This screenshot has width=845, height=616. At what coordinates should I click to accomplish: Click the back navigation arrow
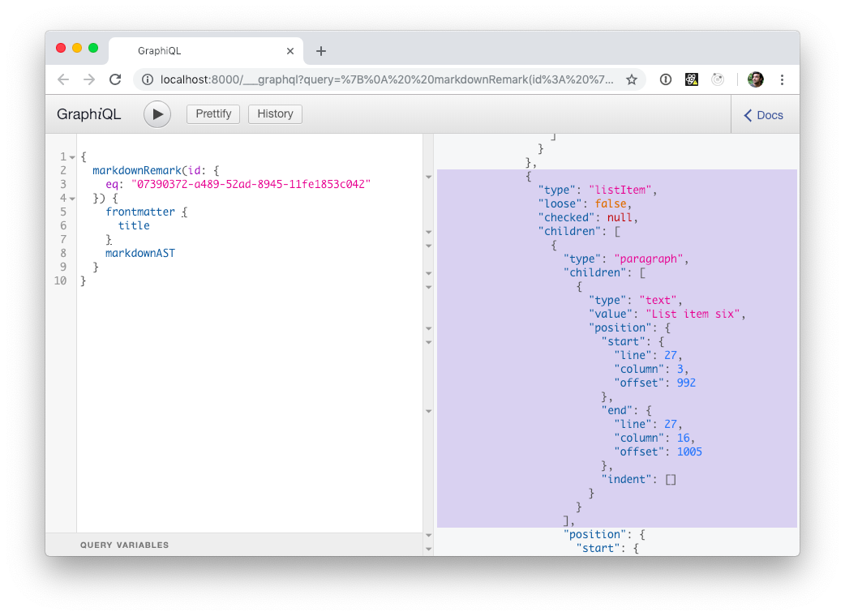(62, 79)
